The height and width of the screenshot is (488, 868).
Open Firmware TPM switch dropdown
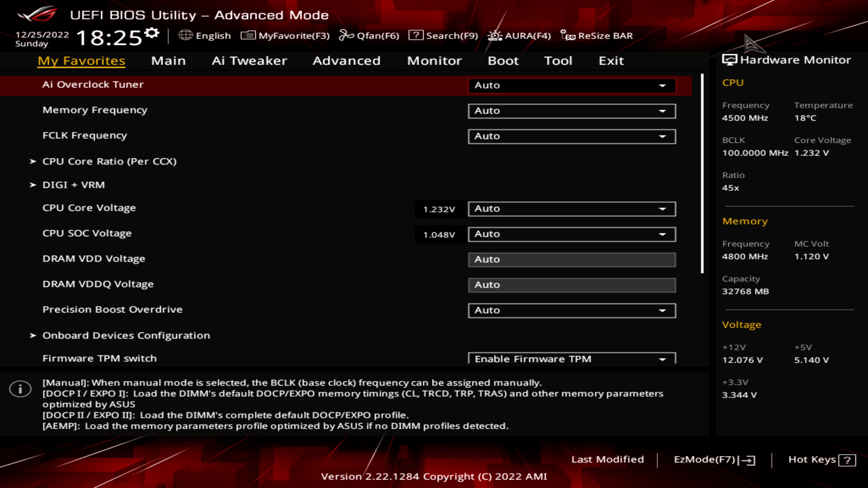click(572, 359)
